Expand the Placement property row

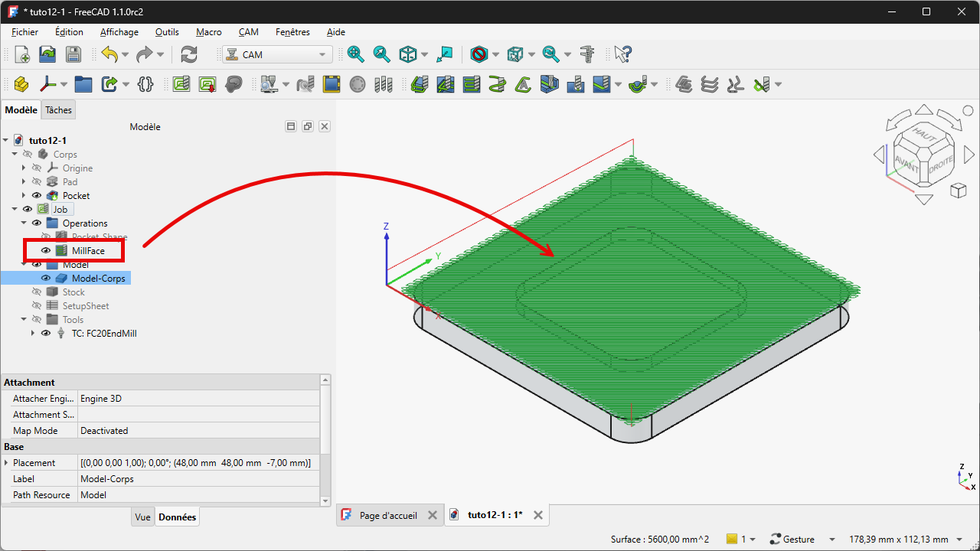pyautogui.click(x=7, y=463)
